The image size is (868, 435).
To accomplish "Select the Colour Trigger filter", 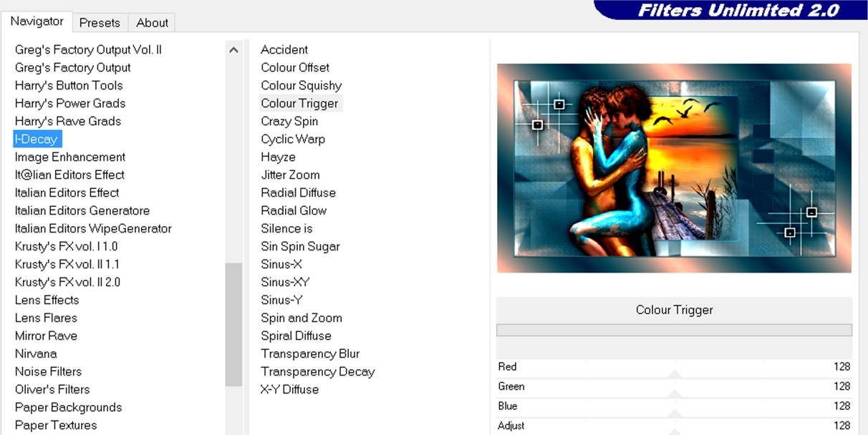I will pyautogui.click(x=299, y=103).
